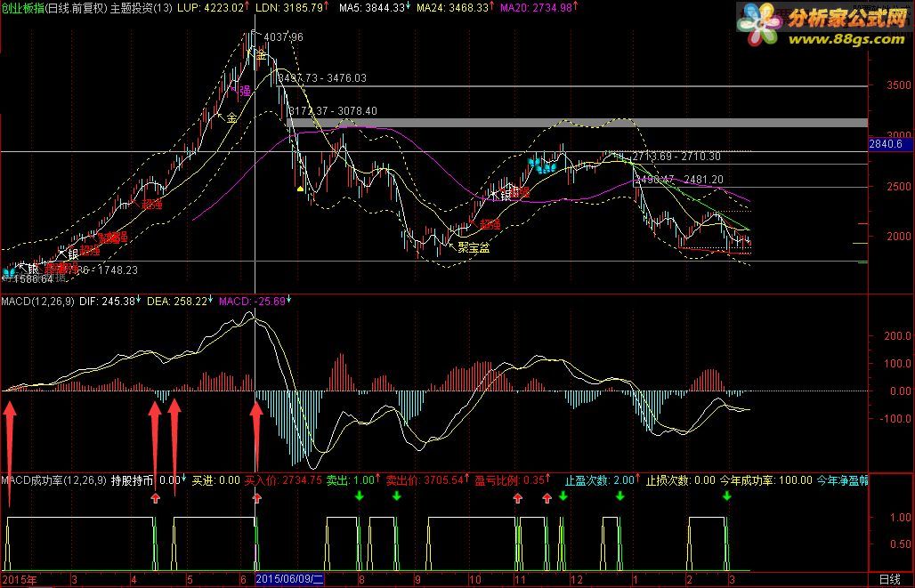Click the month 12 label on time axis
The width and height of the screenshot is (915, 588).
577,580
